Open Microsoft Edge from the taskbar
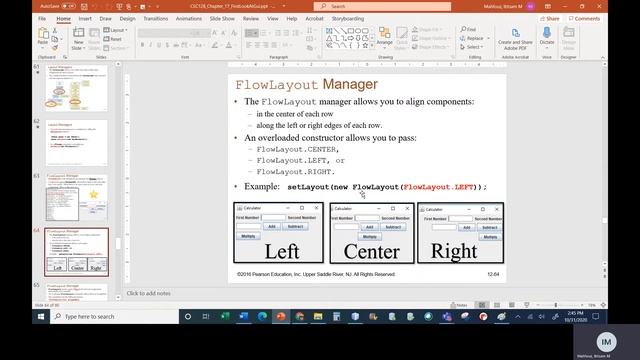Screen dimensions: 640x360 click(262, 316)
